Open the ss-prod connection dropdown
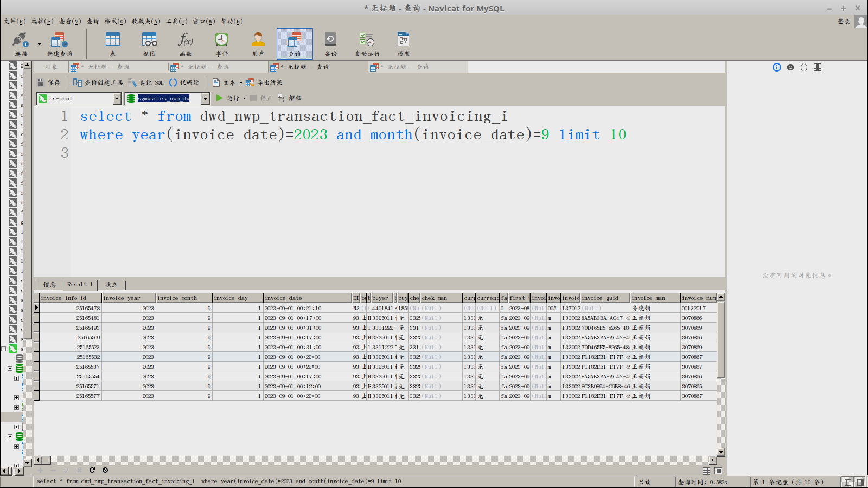Viewport: 868px width, 488px height. pyautogui.click(x=117, y=98)
